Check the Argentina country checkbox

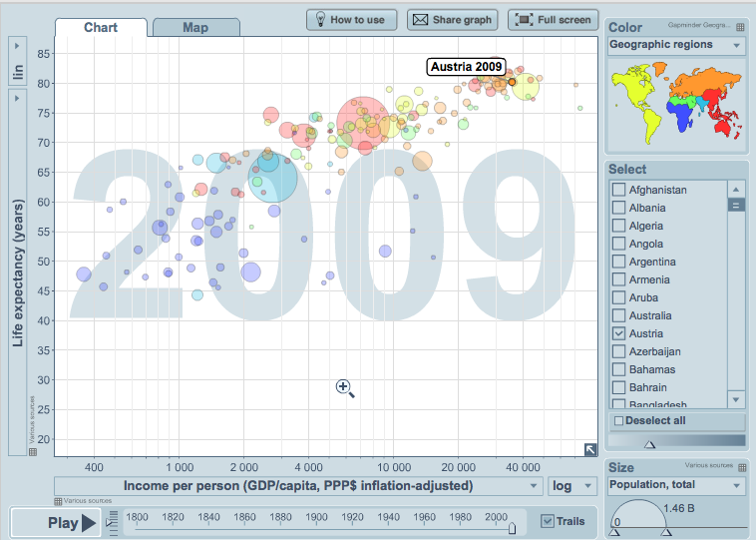tap(618, 262)
